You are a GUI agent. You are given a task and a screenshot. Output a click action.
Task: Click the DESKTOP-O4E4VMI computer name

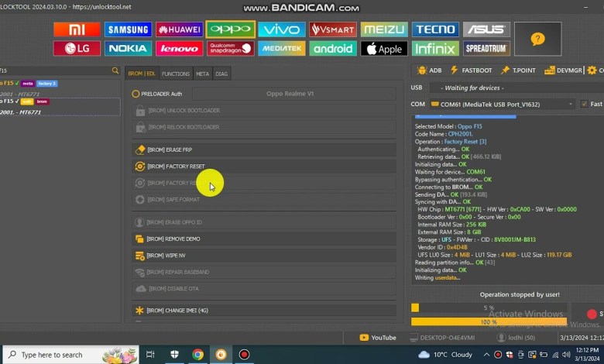coord(442,338)
